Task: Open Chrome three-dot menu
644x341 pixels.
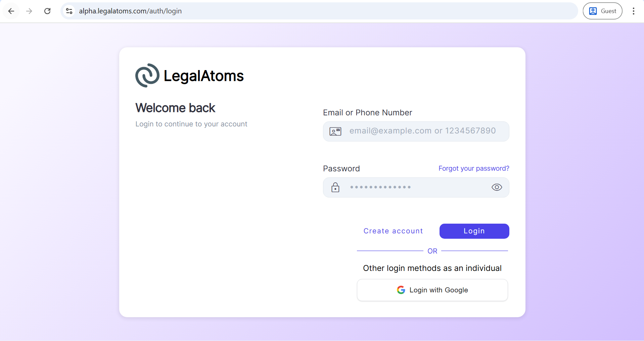Action: [x=633, y=11]
